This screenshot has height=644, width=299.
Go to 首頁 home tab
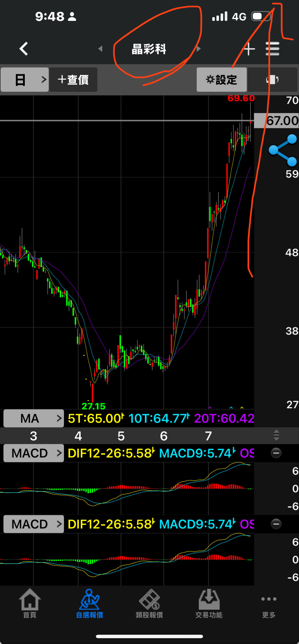[x=30, y=604]
